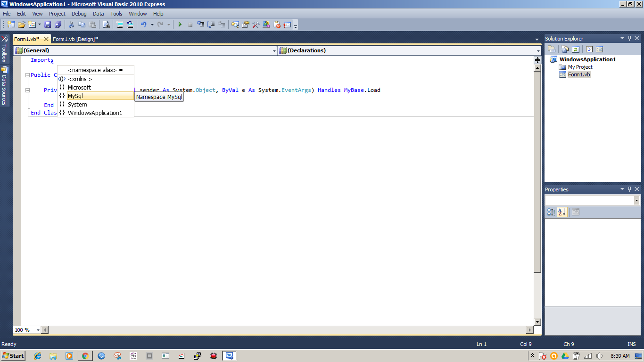Image resolution: width=644 pixels, height=362 pixels.
Task: Click the New Project toolbar icon
Action: [10, 25]
